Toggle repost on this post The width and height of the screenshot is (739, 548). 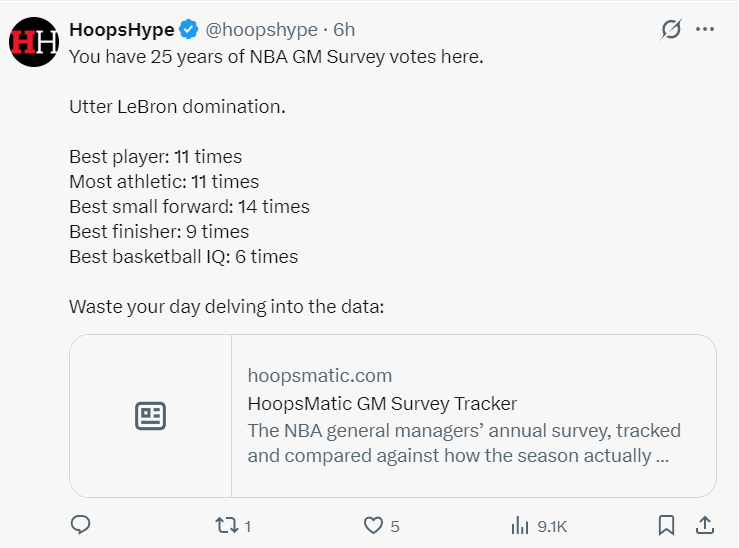click(227, 525)
